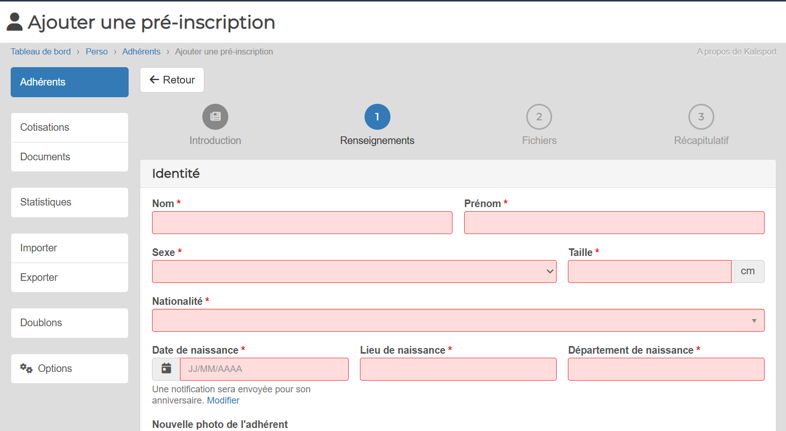Select Statistiques from the sidebar
786x431 pixels.
point(70,202)
